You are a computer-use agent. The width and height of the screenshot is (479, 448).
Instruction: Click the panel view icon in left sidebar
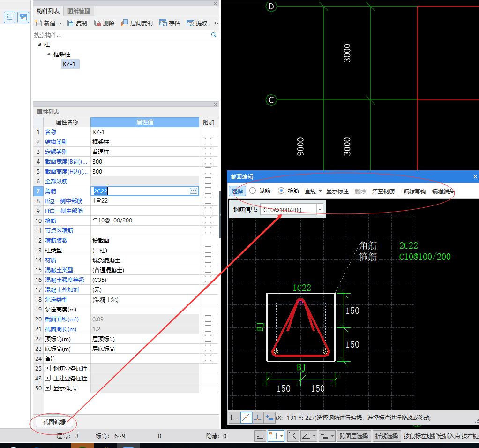(23, 17)
